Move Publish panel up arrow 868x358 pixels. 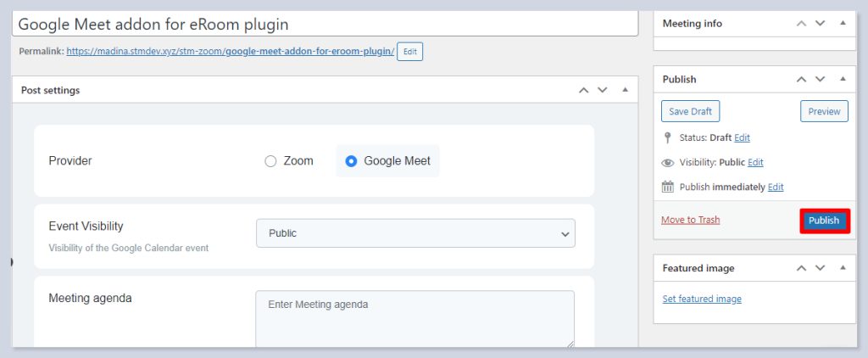pyautogui.click(x=801, y=79)
